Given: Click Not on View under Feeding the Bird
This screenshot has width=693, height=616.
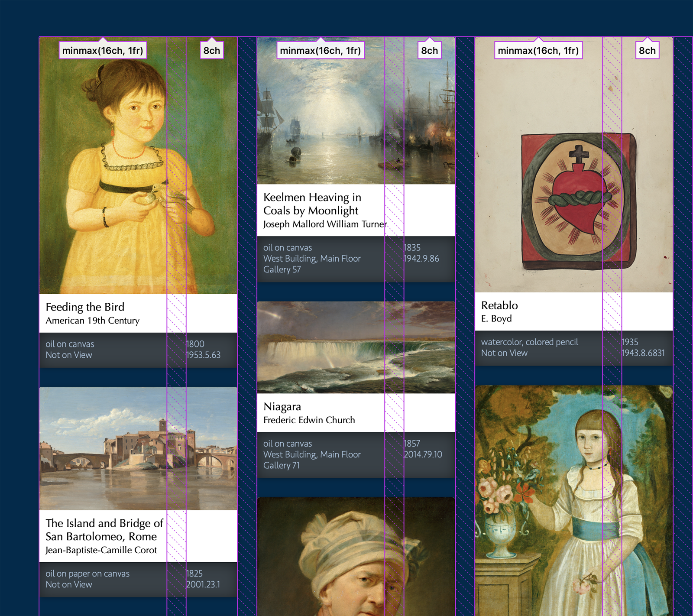Looking at the screenshot, I should click(69, 355).
